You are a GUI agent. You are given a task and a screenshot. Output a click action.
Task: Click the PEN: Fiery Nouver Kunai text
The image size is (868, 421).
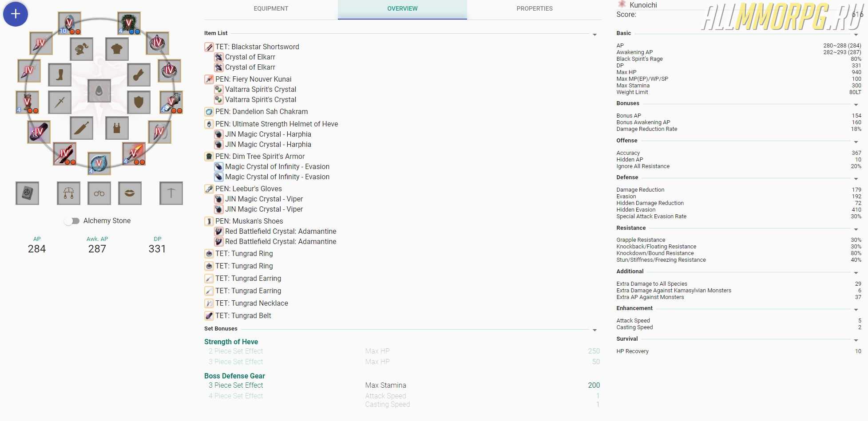[254, 79]
